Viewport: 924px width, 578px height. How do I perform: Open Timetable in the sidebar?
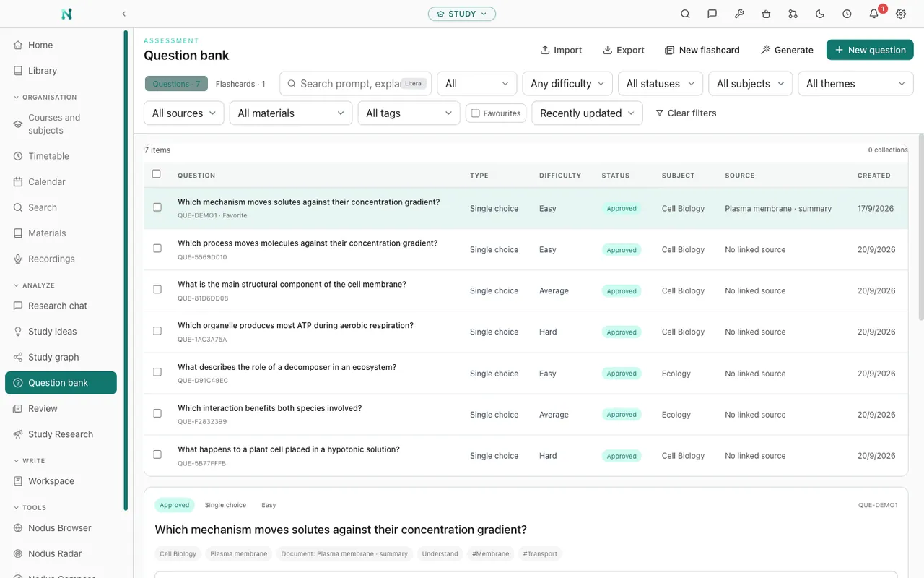point(61,156)
